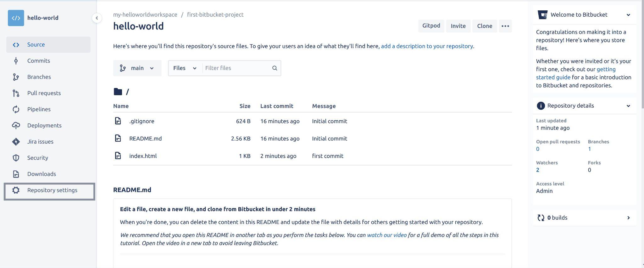Click the index.html file icon

(x=118, y=156)
